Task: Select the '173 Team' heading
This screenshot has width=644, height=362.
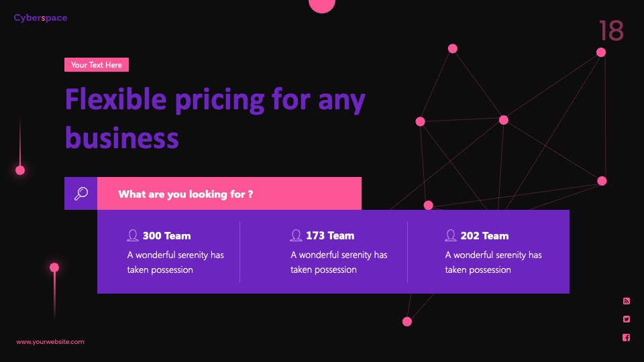Action: [330, 235]
